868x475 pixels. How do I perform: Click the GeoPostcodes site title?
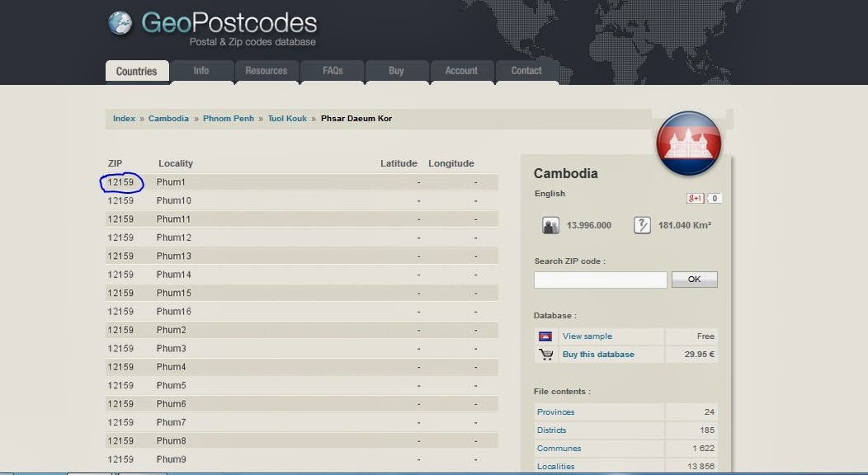pos(229,23)
